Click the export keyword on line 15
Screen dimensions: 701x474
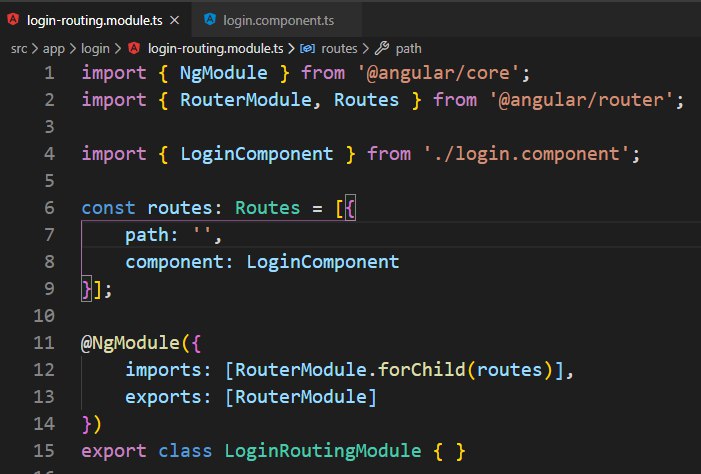[x=114, y=451]
